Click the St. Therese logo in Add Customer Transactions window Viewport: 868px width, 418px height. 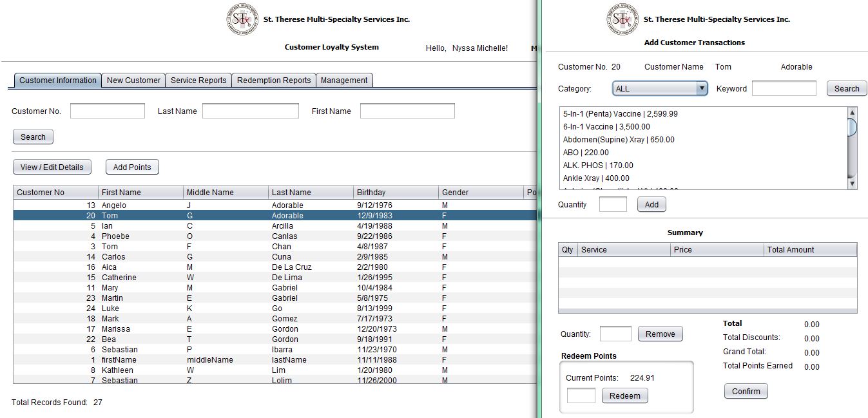tap(622, 19)
